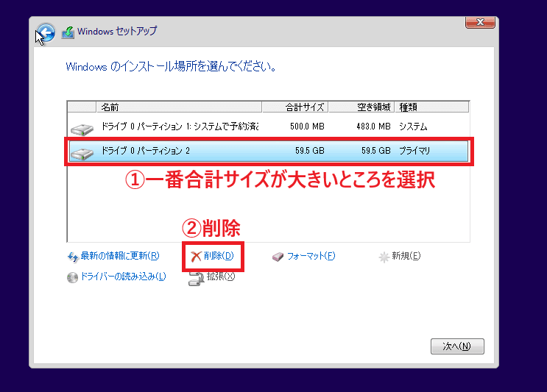Click 59.5 GB free space cell
Screen dimensions: 547x392
(376, 151)
